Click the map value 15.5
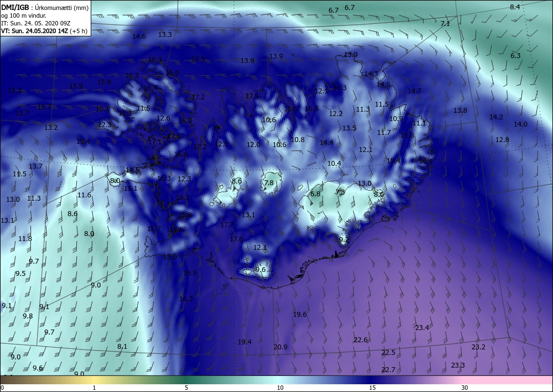Image resolution: width=553 pixels, height=392 pixels. pyautogui.click(x=198, y=59)
